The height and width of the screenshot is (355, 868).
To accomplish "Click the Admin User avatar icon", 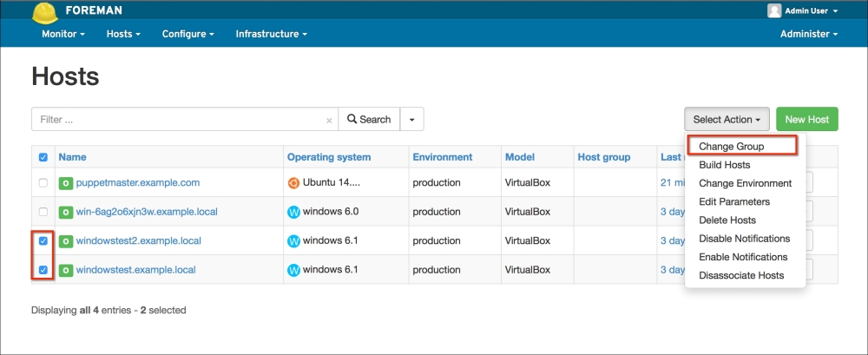I will click(774, 11).
